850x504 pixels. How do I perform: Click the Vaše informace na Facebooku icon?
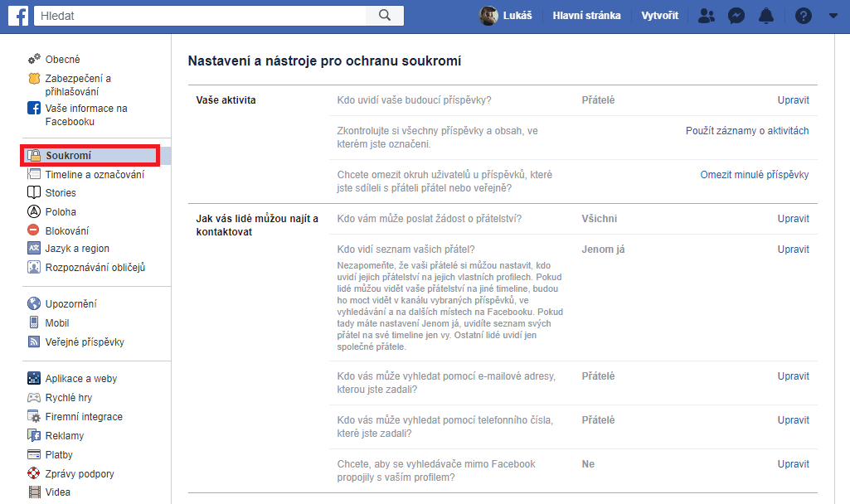(x=34, y=108)
